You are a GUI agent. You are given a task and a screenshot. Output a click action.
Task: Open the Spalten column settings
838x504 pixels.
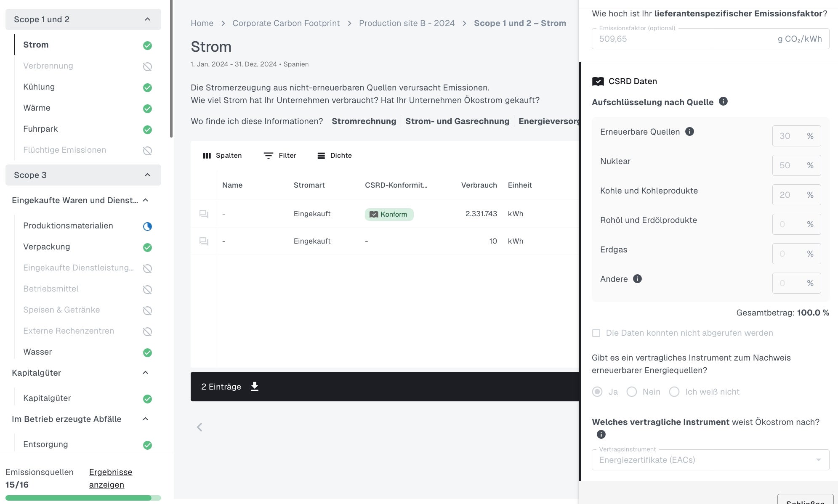point(222,155)
